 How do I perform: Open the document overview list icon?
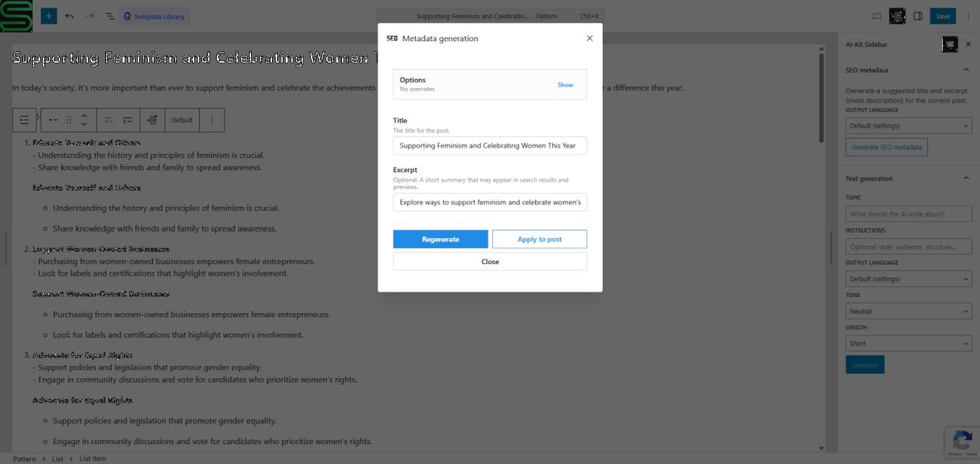point(109,16)
